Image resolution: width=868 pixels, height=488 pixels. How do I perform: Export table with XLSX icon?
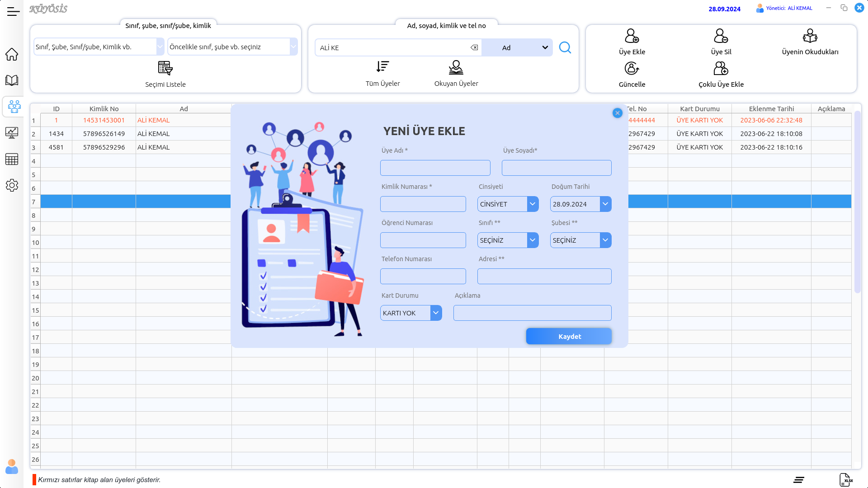pos(845,479)
